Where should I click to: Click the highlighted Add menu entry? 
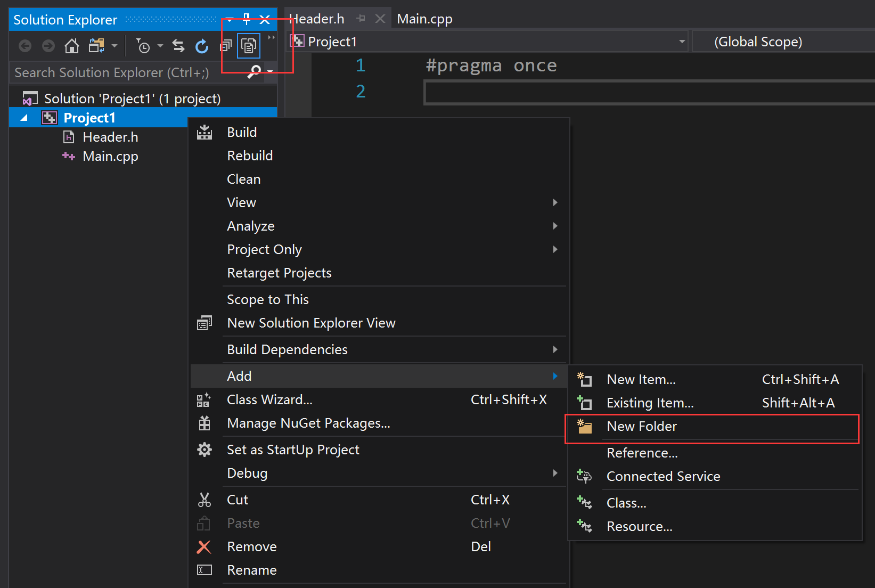click(x=379, y=376)
